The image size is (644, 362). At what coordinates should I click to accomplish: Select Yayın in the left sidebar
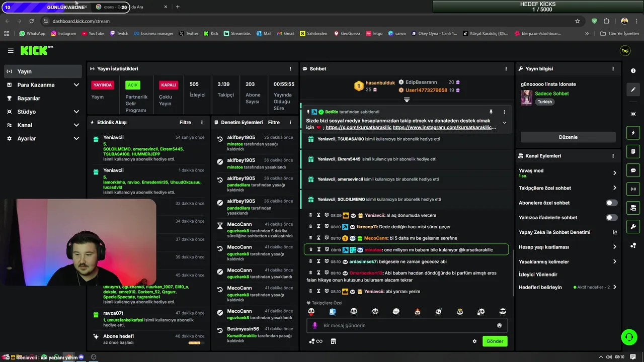pos(42,71)
